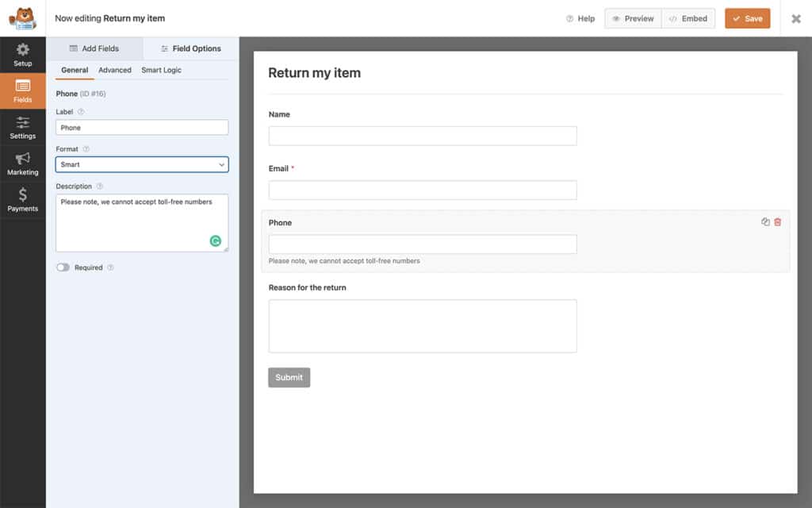The height and width of the screenshot is (508, 812).
Task: Click inside the Label text field
Action: click(x=141, y=127)
